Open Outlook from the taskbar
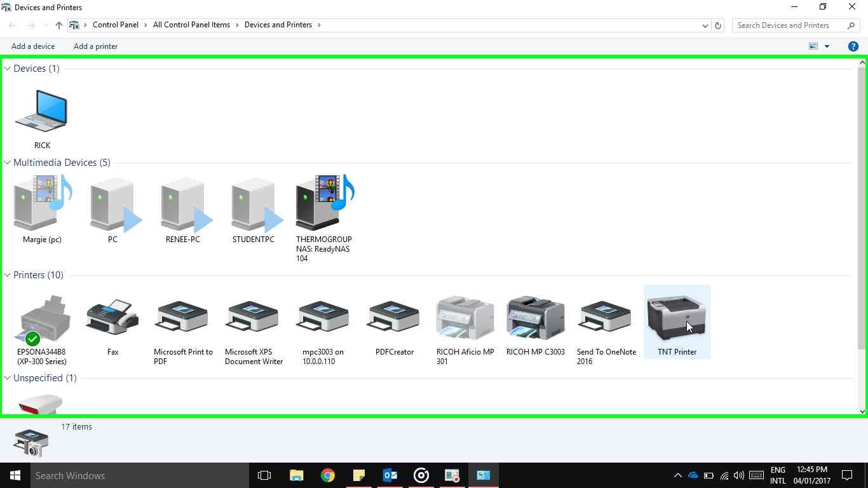Viewport: 868px width, 488px height. pyautogui.click(x=390, y=475)
